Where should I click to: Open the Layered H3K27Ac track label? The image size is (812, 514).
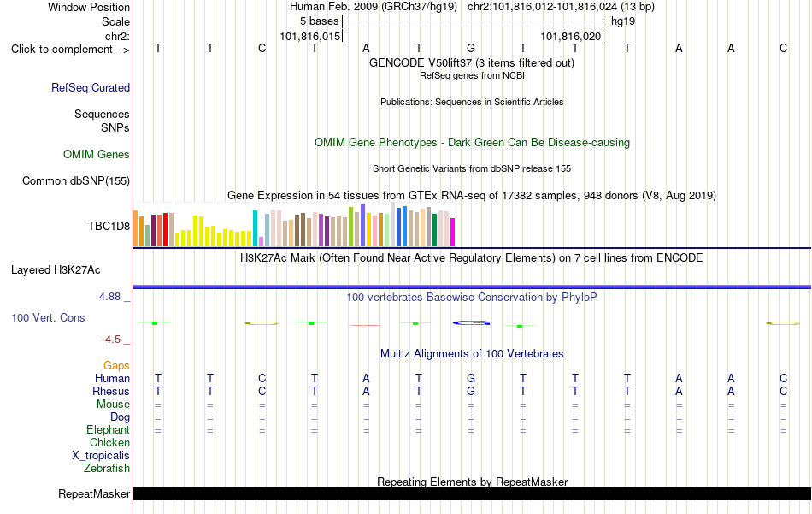(x=56, y=270)
